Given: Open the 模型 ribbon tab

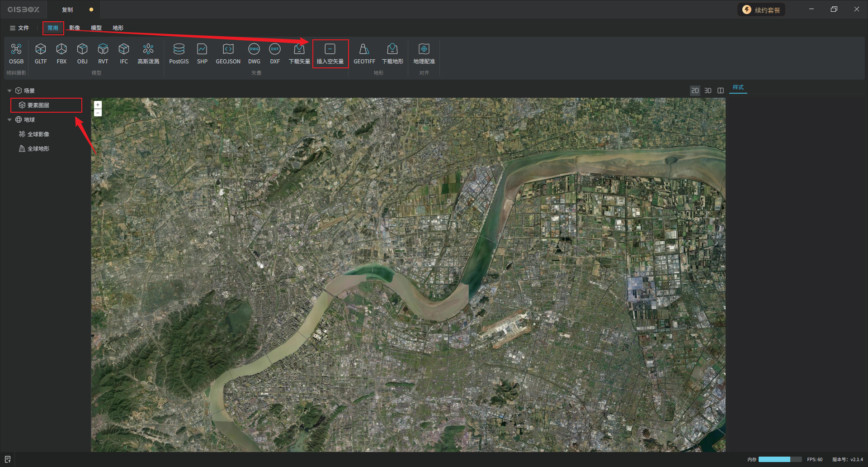Looking at the screenshot, I should click(x=96, y=28).
